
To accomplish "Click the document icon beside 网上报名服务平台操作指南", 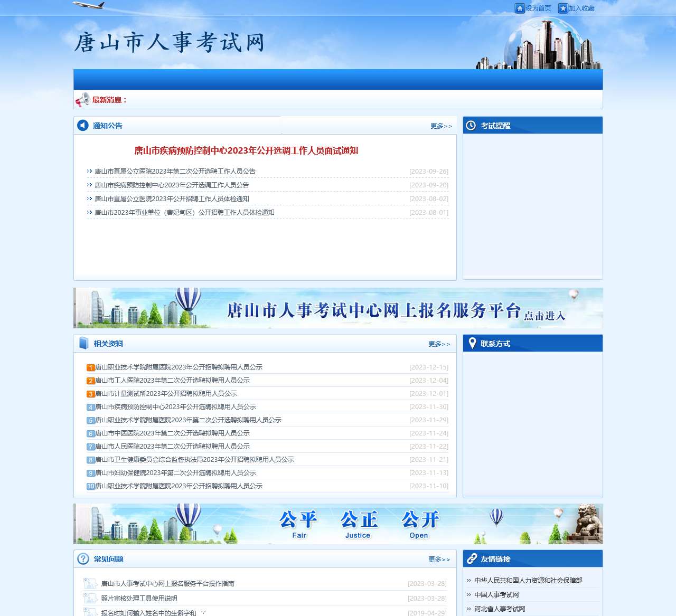I will point(90,583).
